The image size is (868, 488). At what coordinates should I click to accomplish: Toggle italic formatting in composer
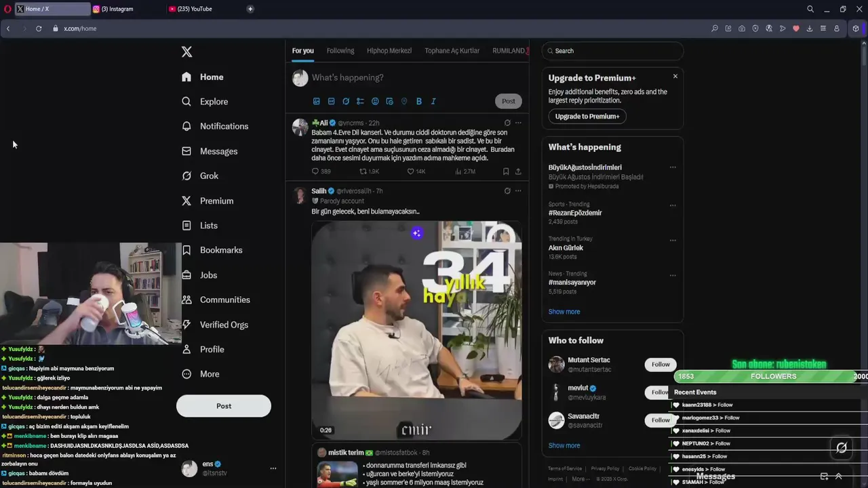[x=433, y=101]
